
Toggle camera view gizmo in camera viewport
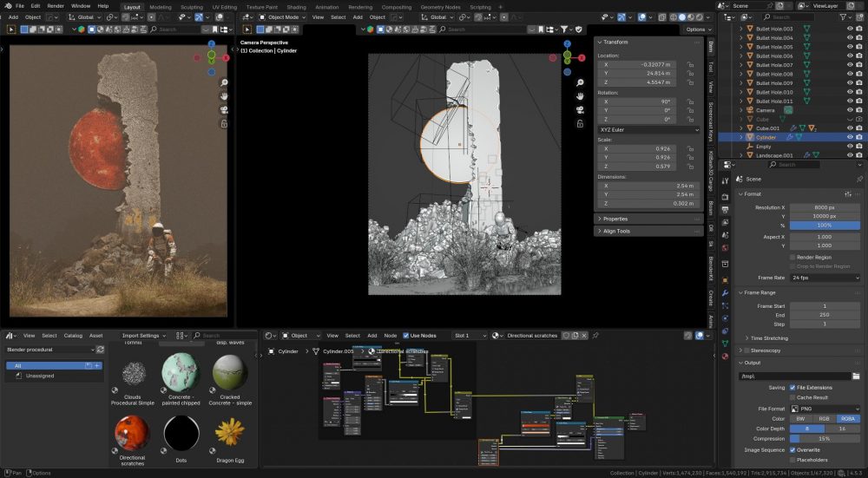pos(580,109)
